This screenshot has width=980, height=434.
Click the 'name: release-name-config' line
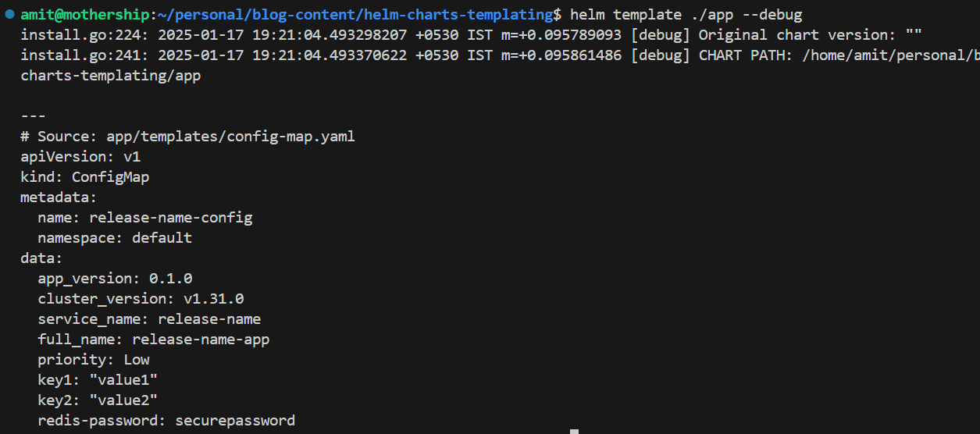coord(145,218)
